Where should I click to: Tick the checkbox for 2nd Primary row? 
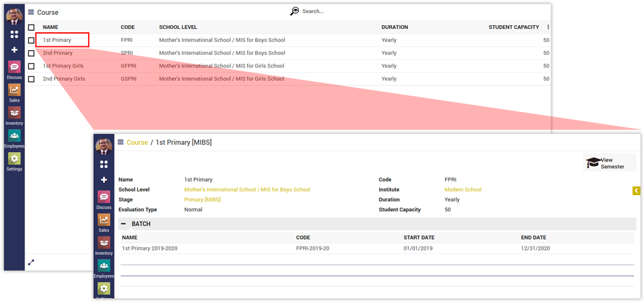(x=31, y=53)
